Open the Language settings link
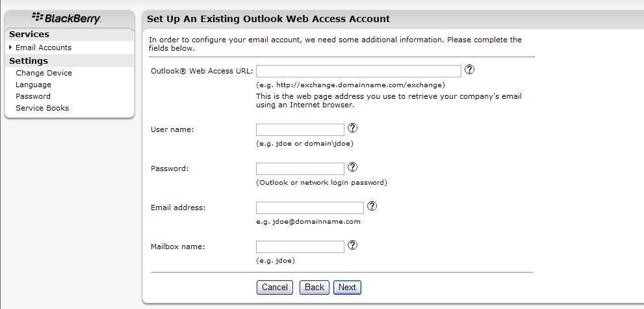Image resolution: width=644 pixels, height=309 pixels. coord(33,85)
